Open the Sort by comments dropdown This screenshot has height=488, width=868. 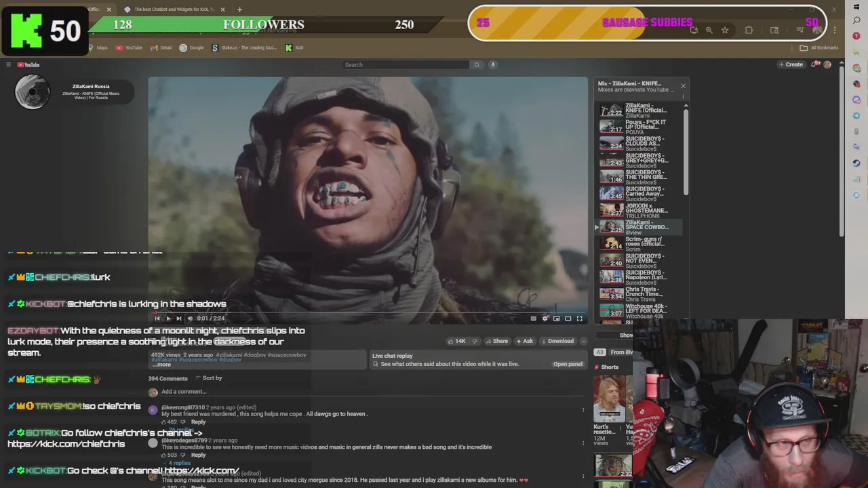pyautogui.click(x=209, y=378)
